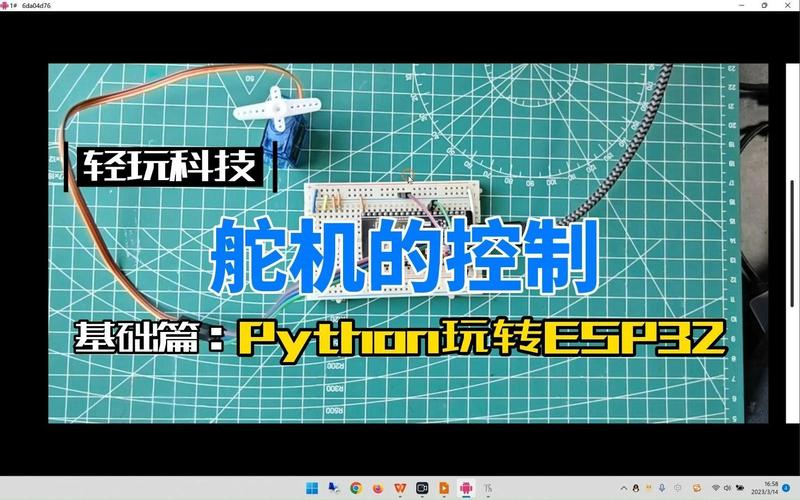Show hidden system tray icons
The image size is (800, 500).
[x=624, y=488]
